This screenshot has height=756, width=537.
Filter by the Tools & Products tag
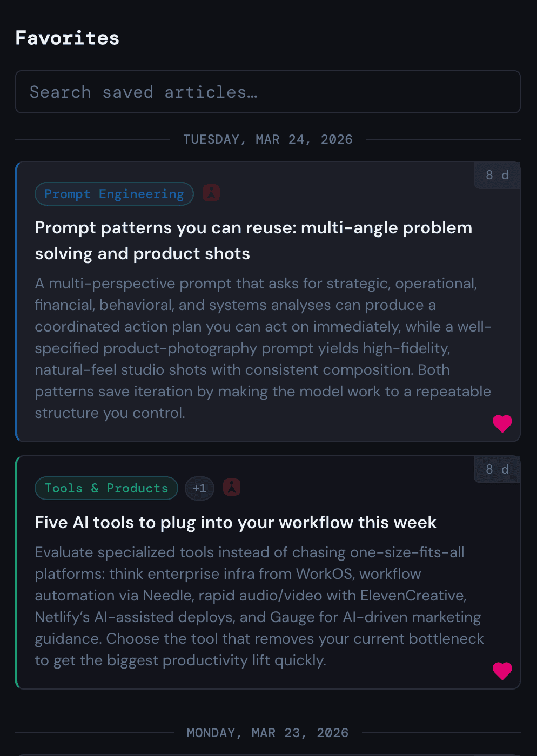tap(106, 488)
